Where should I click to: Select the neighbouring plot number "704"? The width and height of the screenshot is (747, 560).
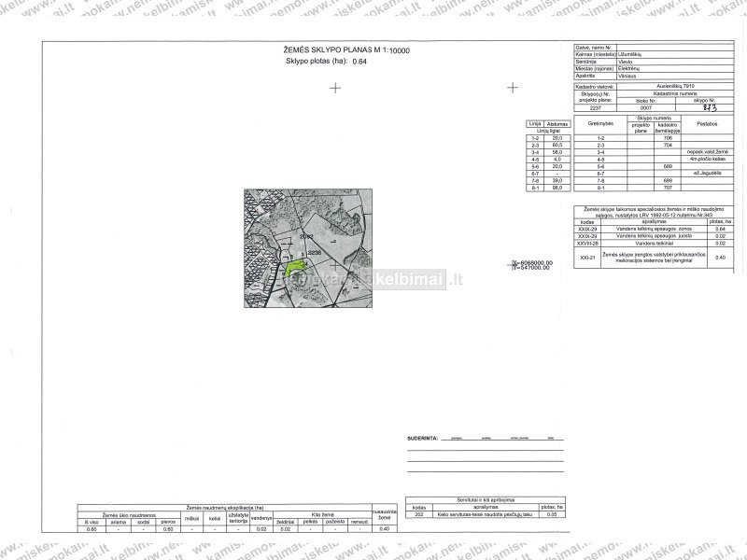(668, 146)
